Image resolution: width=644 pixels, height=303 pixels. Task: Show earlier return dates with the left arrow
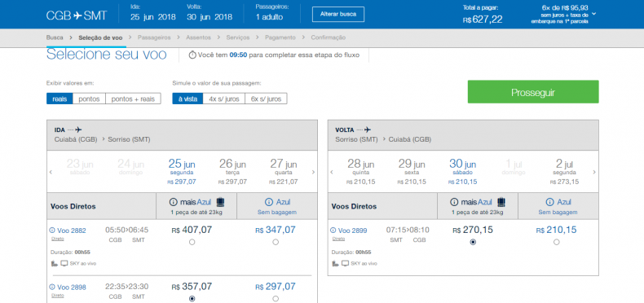point(332,173)
